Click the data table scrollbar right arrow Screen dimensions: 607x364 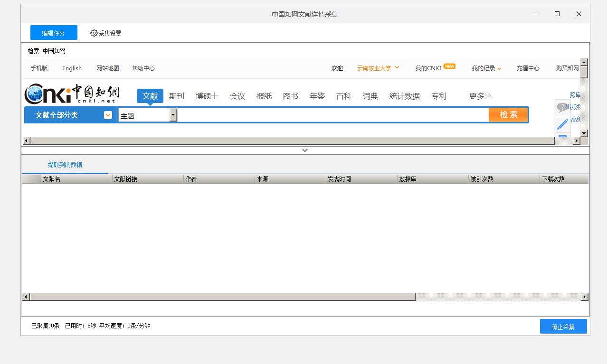tap(585, 297)
